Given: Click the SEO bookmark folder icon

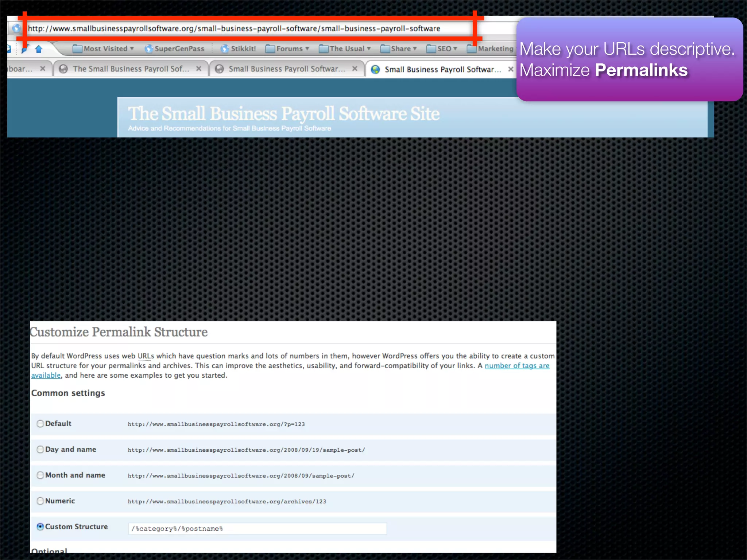Looking at the screenshot, I should [431, 49].
